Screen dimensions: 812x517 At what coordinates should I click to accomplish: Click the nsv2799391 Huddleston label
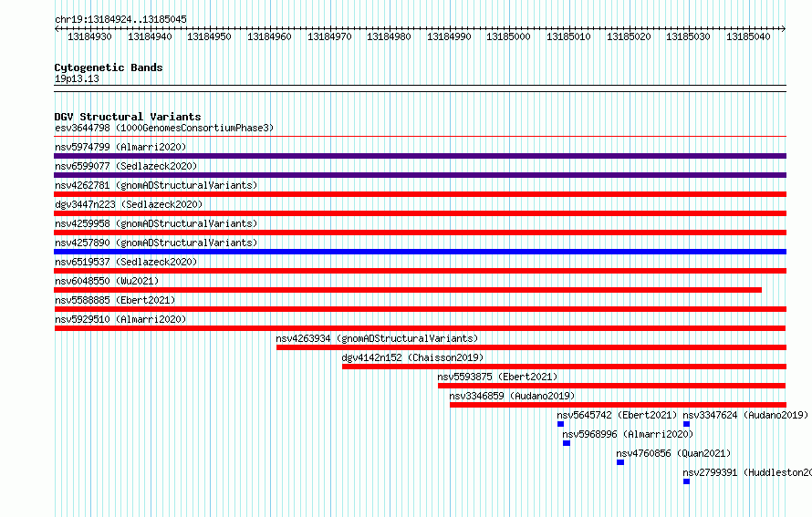tap(747, 472)
